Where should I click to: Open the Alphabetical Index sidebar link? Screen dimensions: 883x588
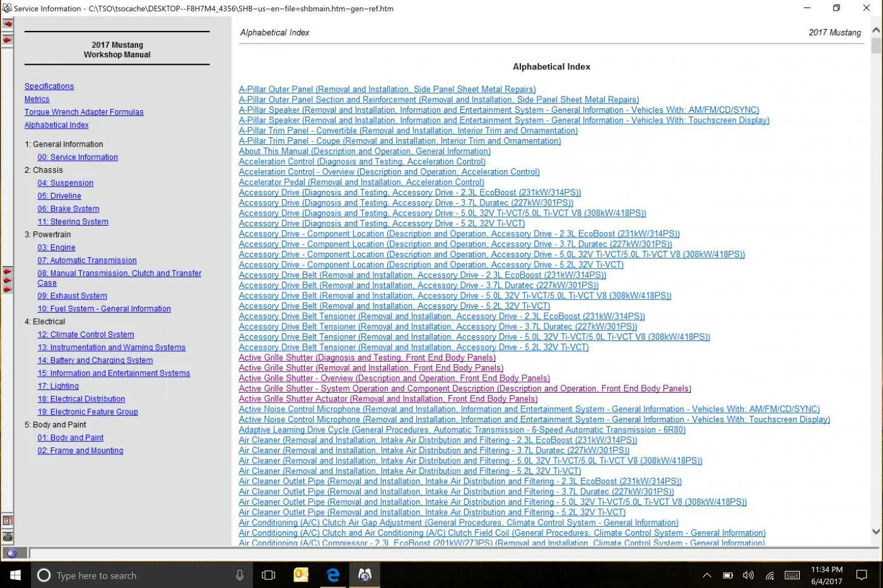click(x=56, y=125)
